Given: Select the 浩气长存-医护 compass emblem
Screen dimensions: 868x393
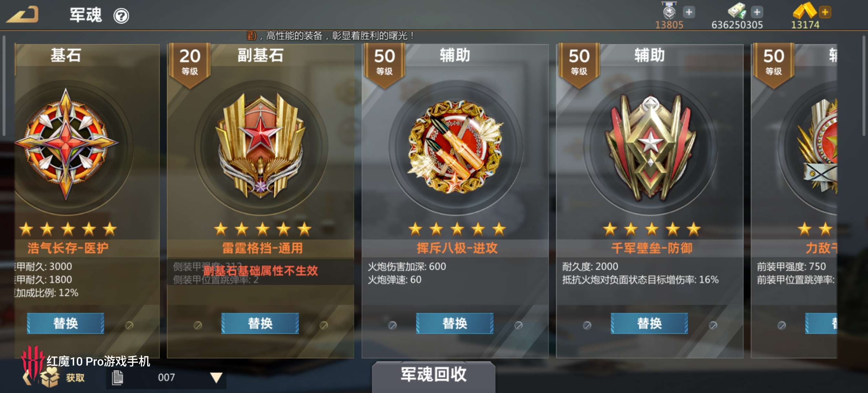Looking at the screenshot, I should 67,144.
